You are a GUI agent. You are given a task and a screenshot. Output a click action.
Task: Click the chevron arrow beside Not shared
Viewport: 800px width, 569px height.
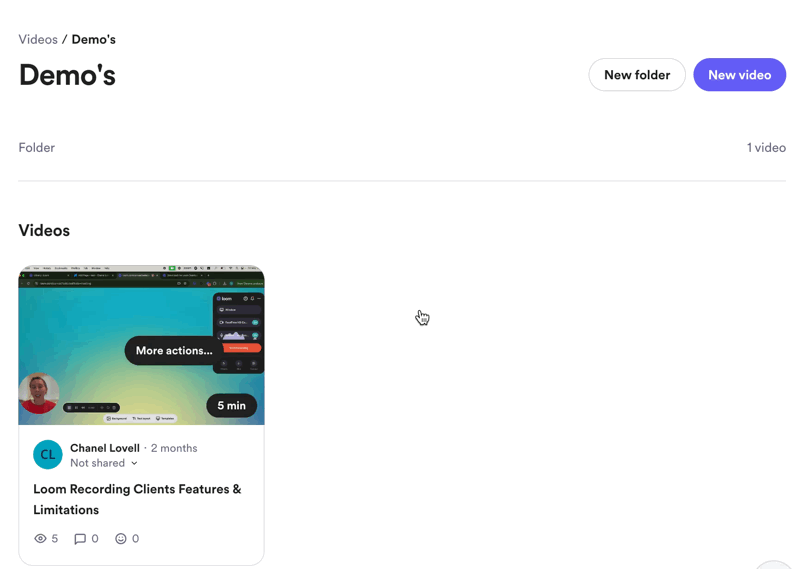134,463
